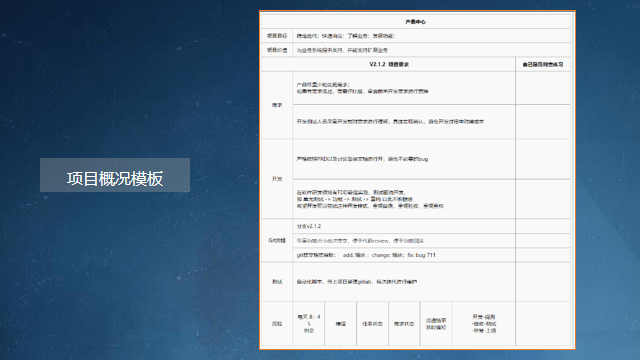Click the git commit format row with bug 711
This screenshot has width=640, height=360.
click(x=404, y=255)
